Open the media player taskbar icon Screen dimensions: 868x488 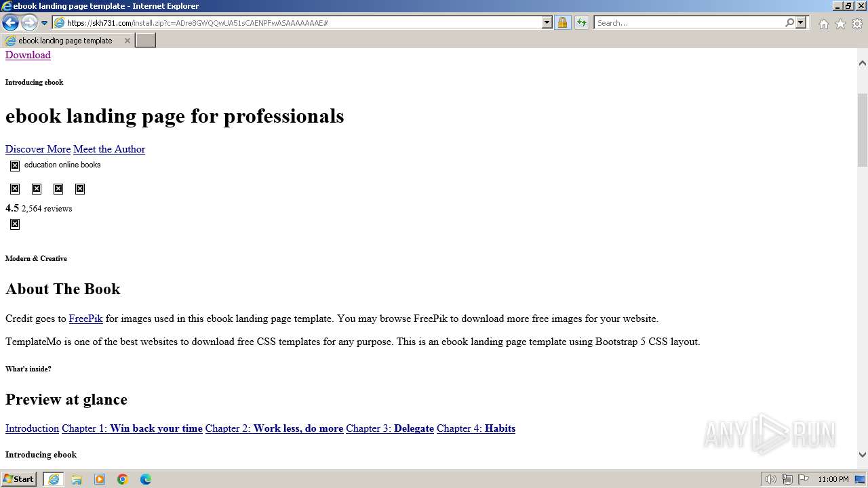pyautogui.click(x=100, y=479)
